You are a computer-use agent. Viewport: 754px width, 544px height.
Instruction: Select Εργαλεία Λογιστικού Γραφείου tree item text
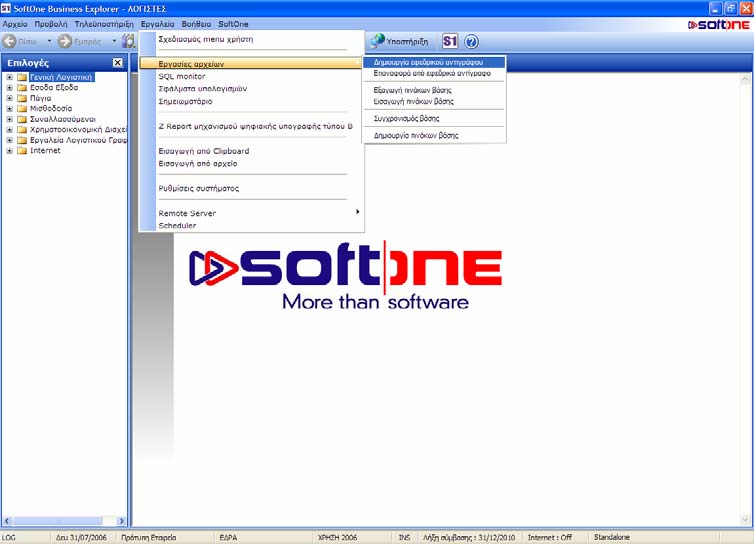78,140
